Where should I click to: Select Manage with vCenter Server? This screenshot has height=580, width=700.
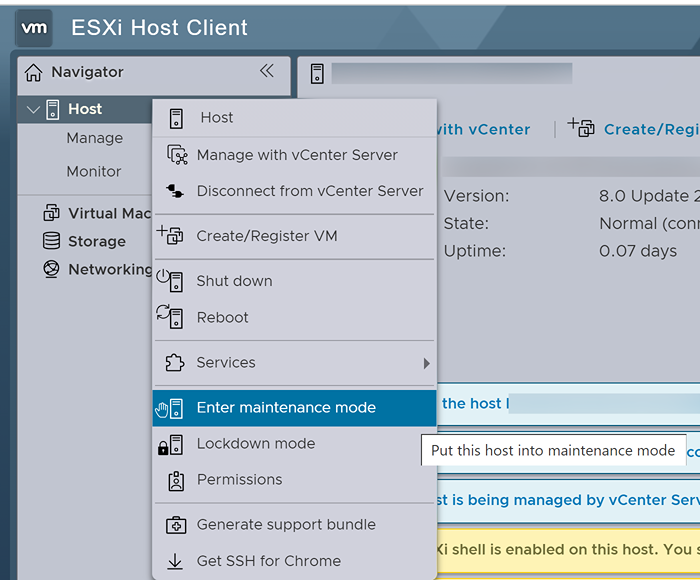[x=296, y=155]
